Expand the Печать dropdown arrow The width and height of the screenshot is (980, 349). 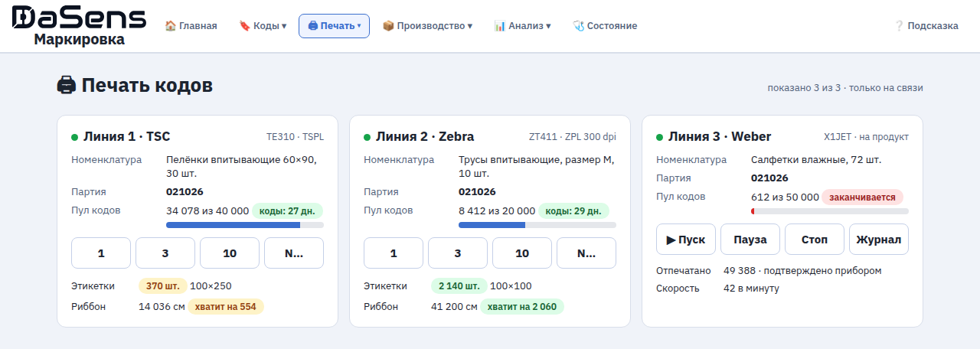click(x=359, y=26)
